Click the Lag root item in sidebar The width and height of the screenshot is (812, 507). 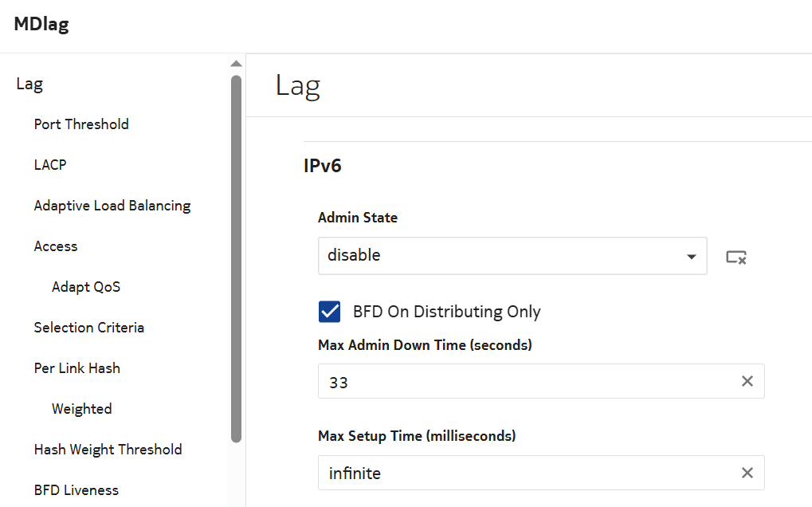[29, 84]
